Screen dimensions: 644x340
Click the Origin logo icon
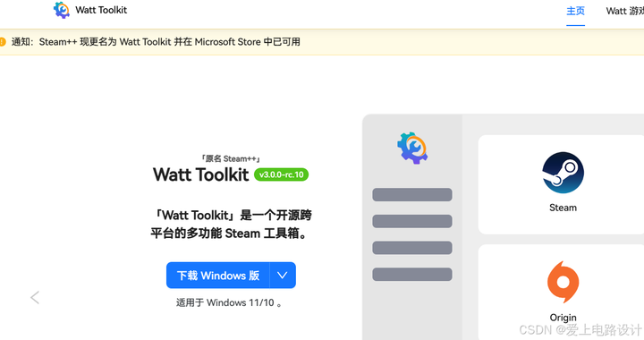pos(563,282)
